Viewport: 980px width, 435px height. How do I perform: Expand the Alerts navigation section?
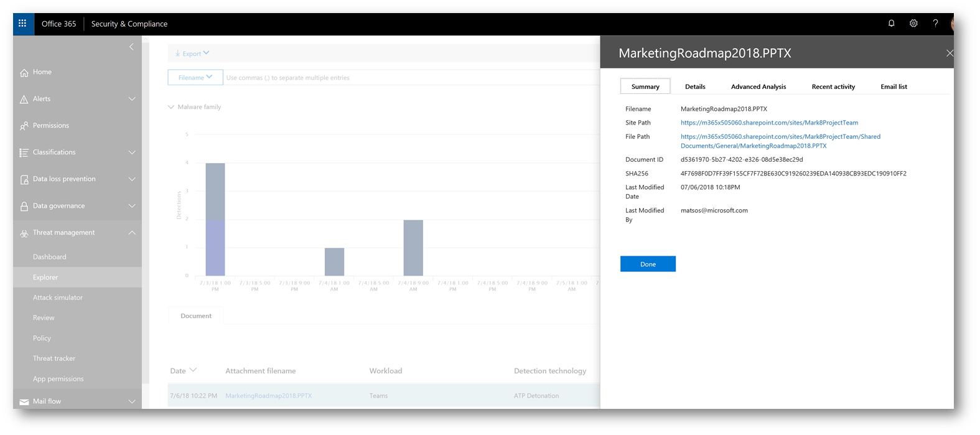(x=132, y=99)
